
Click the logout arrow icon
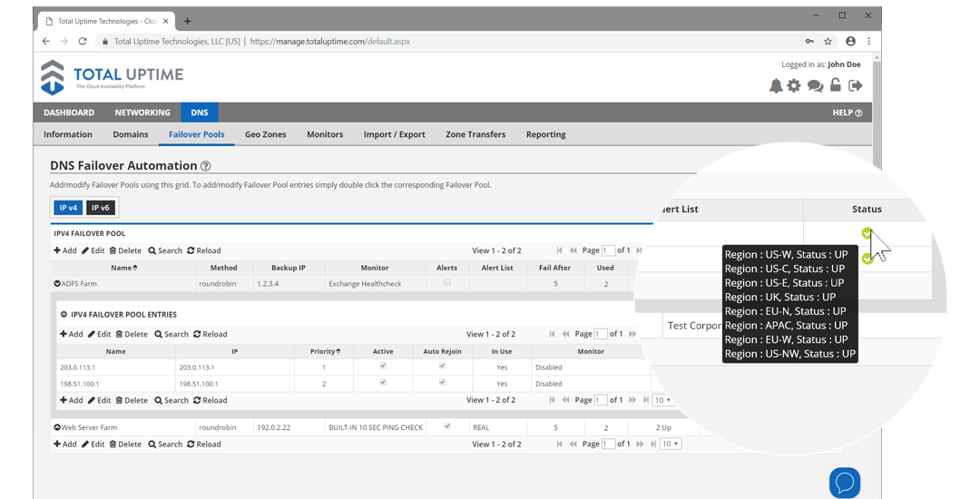856,85
